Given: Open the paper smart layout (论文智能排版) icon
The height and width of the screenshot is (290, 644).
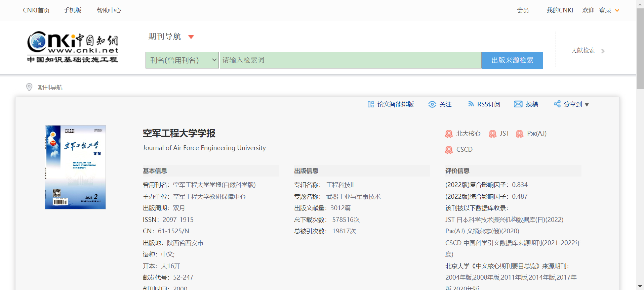Looking at the screenshot, I should pyautogui.click(x=371, y=104).
